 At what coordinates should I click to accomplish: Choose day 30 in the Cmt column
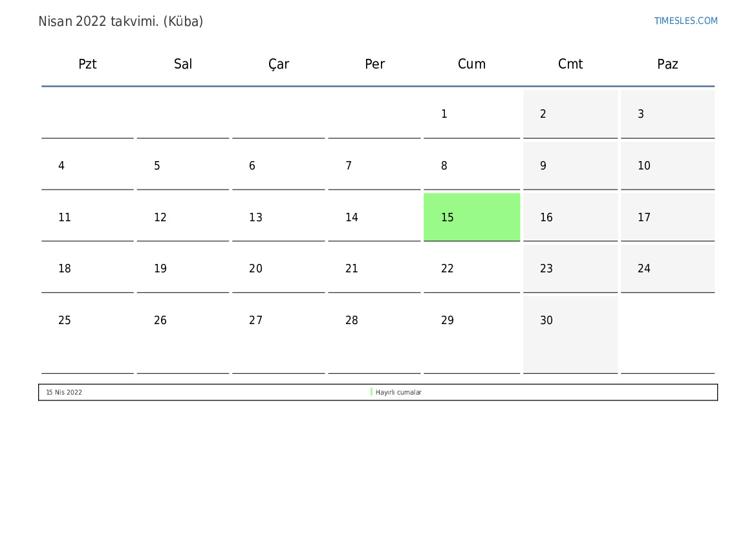(x=570, y=335)
